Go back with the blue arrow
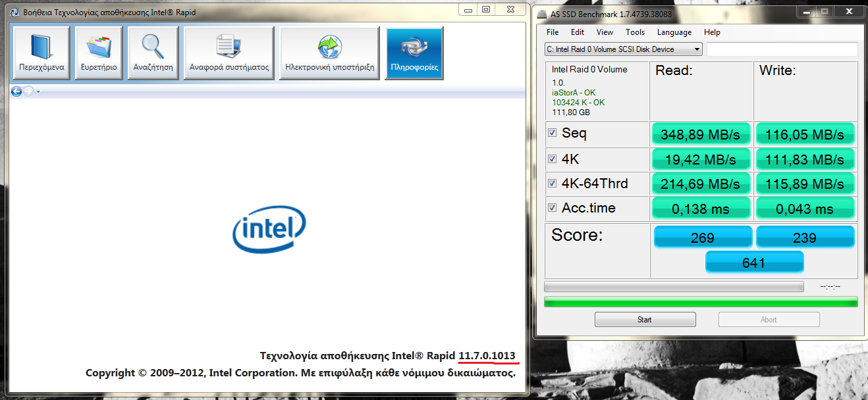Screen dimensions: 868x400 (x=16, y=91)
